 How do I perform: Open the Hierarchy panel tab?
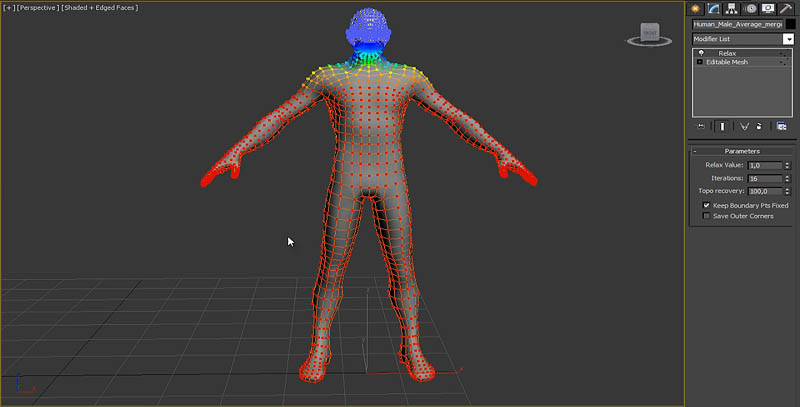click(x=732, y=8)
